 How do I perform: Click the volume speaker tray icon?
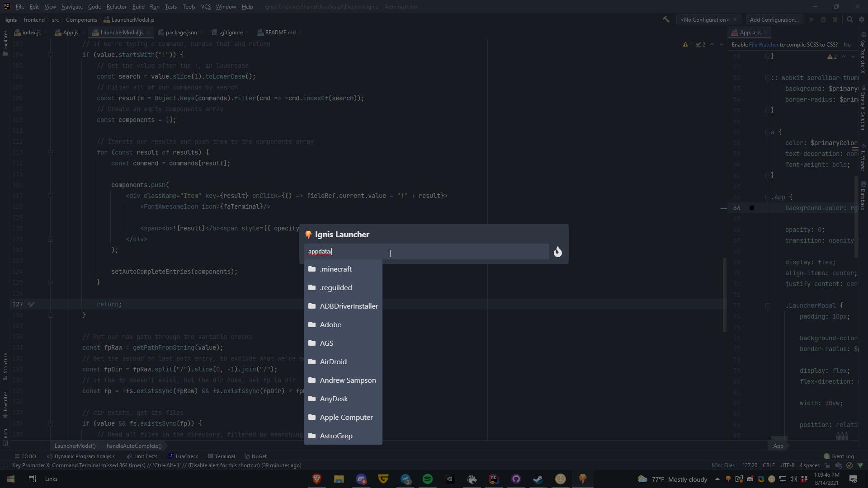coord(793,479)
